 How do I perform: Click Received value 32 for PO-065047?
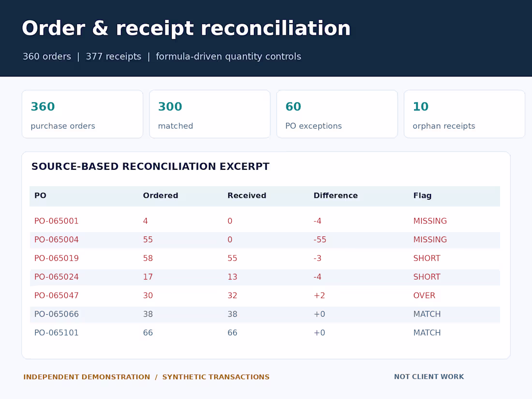pyautogui.click(x=233, y=296)
